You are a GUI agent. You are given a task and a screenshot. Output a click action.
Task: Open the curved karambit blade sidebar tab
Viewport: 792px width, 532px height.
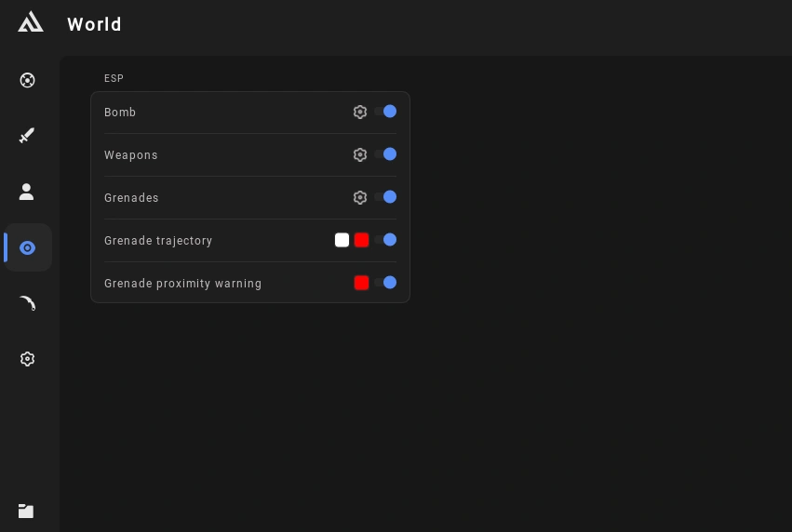[x=27, y=303]
